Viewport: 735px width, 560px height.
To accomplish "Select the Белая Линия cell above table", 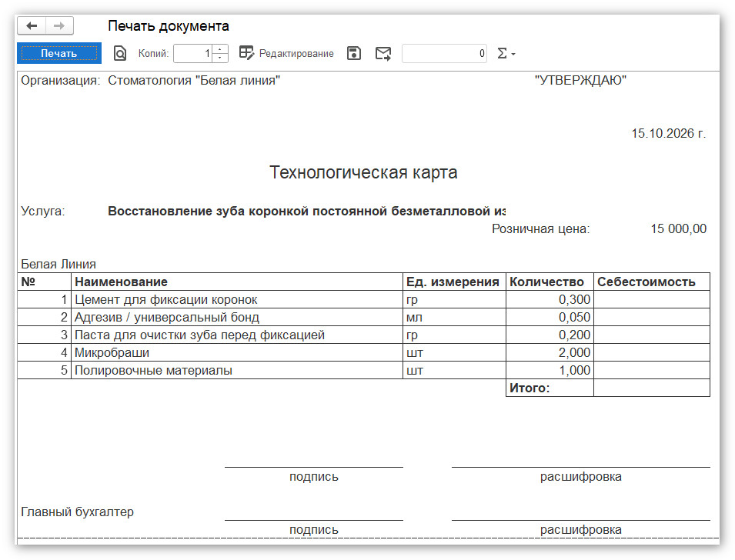I will [58, 265].
